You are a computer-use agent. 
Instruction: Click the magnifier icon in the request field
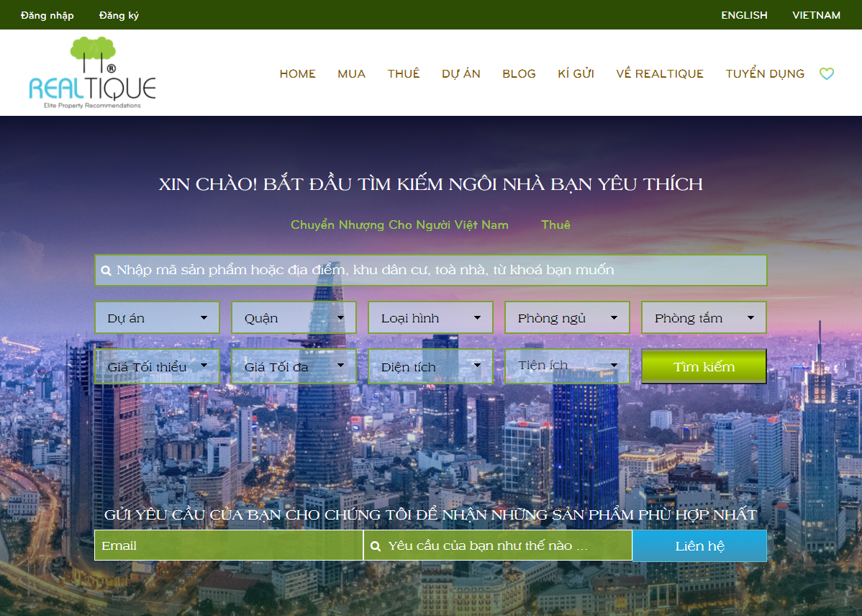(376, 546)
